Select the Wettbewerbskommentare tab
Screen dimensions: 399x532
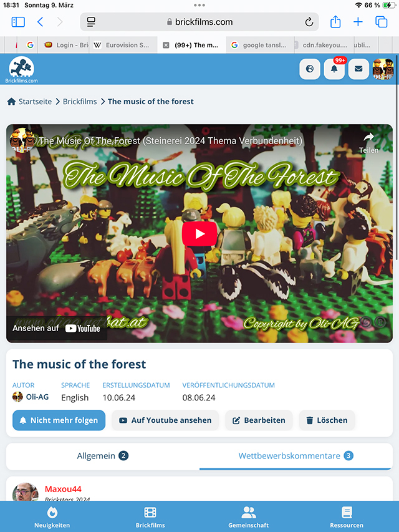click(296, 456)
